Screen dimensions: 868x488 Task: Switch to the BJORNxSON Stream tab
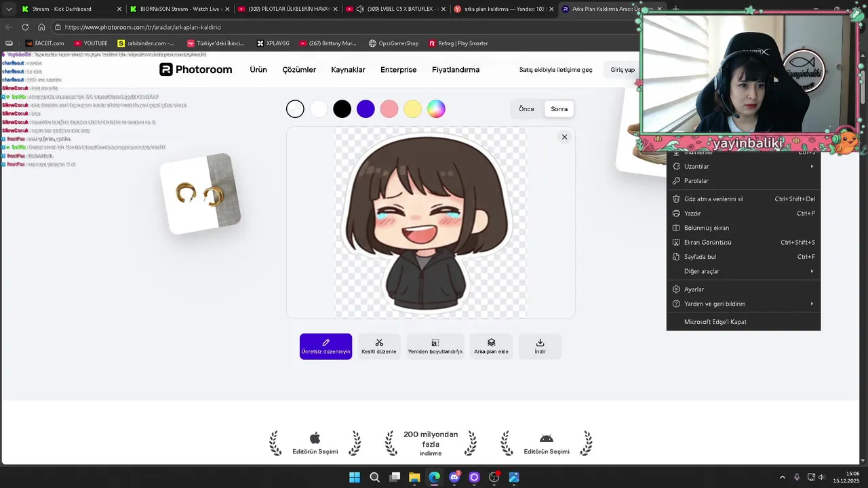[180, 9]
